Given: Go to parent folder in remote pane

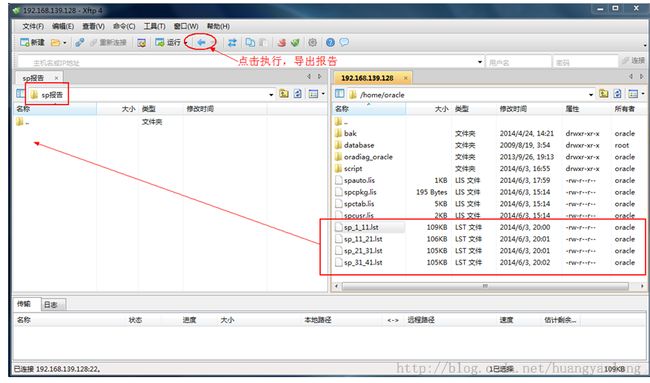Looking at the screenshot, I should 604,94.
